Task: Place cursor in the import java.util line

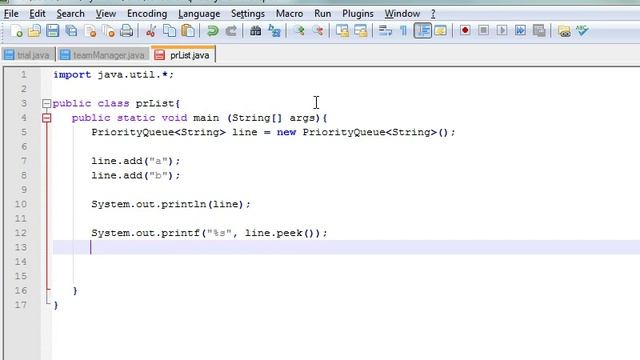Action: pyautogui.click(x=113, y=75)
